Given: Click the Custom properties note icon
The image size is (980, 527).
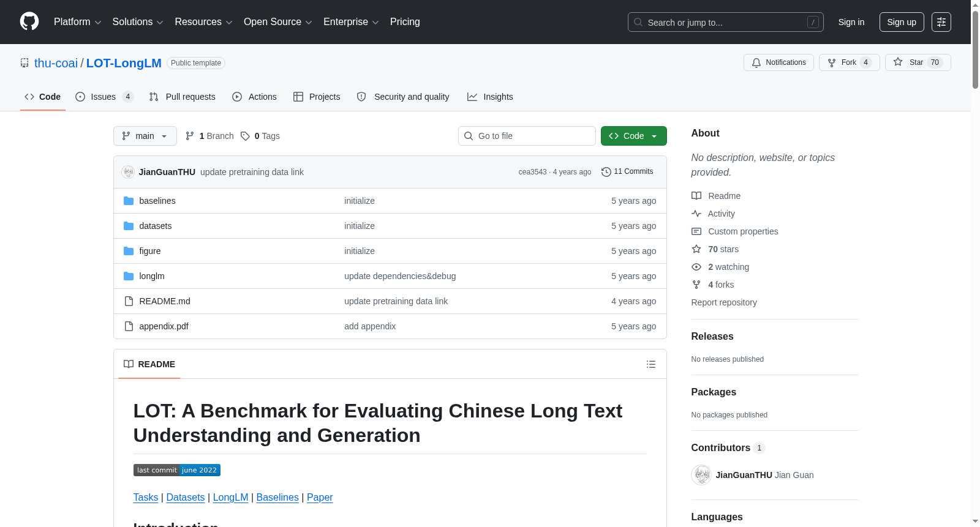Looking at the screenshot, I should coord(696,231).
